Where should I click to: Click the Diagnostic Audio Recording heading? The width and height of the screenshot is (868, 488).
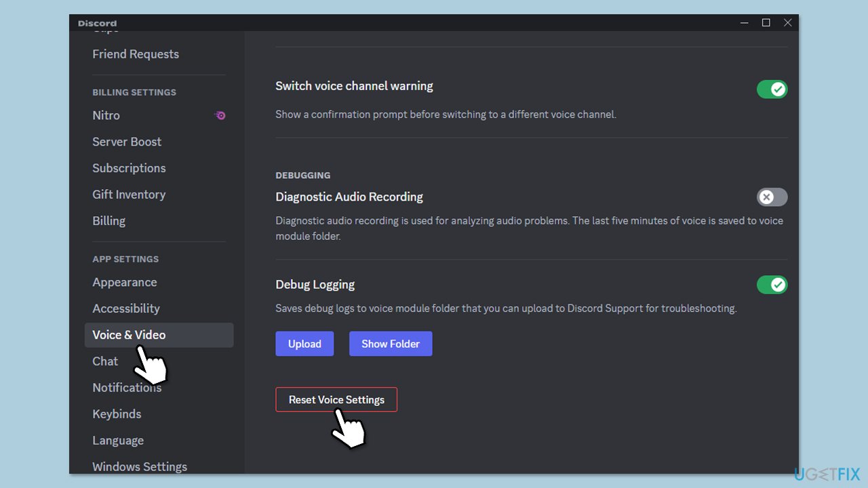tap(349, 197)
